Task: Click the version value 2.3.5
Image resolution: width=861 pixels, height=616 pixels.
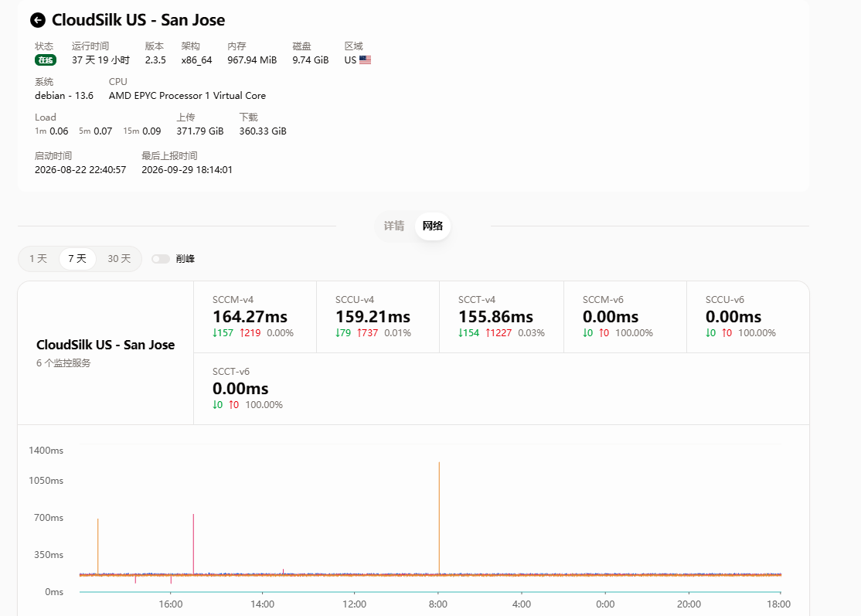Action: tap(155, 60)
